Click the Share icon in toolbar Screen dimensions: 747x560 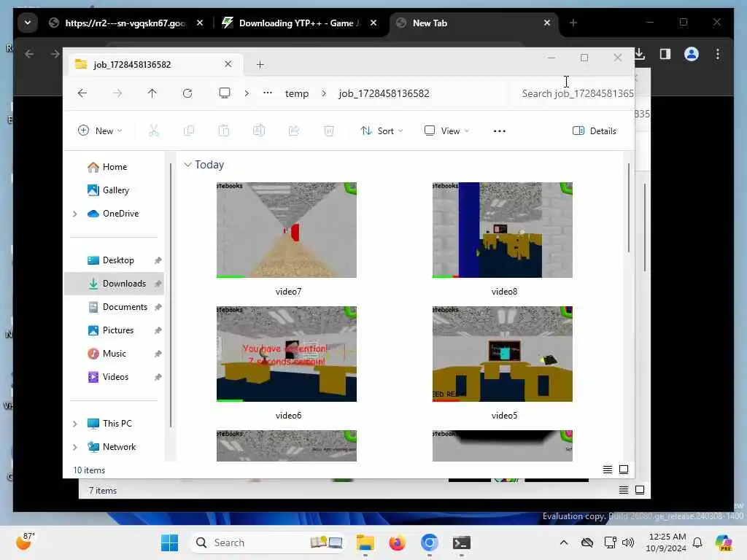point(294,131)
